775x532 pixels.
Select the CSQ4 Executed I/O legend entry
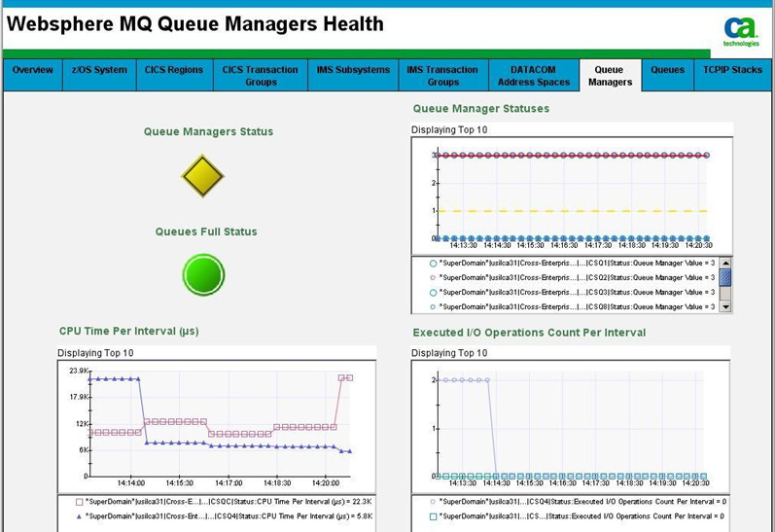tap(578, 501)
